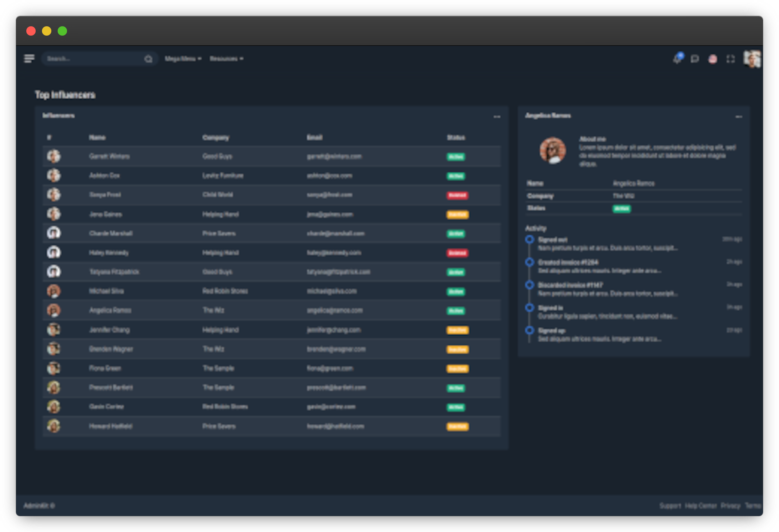The image size is (779, 532).
Task: Click the red status badge for Sonya Frost
Action: [x=457, y=195]
